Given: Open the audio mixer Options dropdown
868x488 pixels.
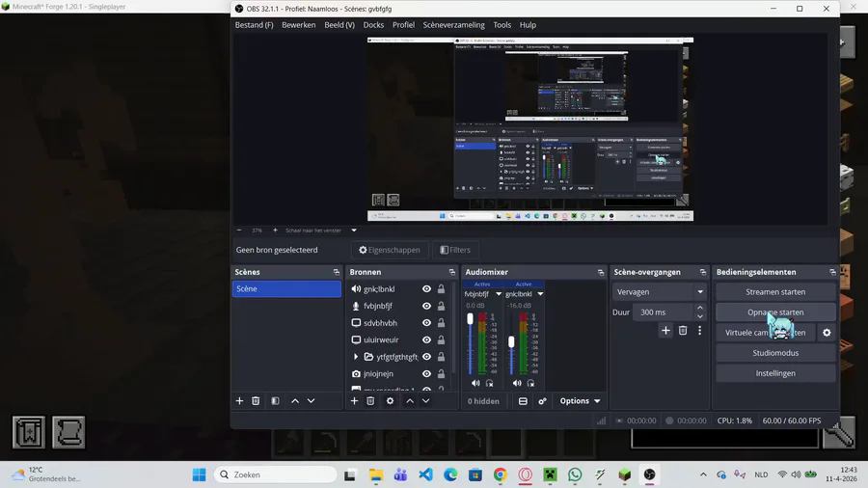Looking at the screenshot, I should click(x=580, y=401).
